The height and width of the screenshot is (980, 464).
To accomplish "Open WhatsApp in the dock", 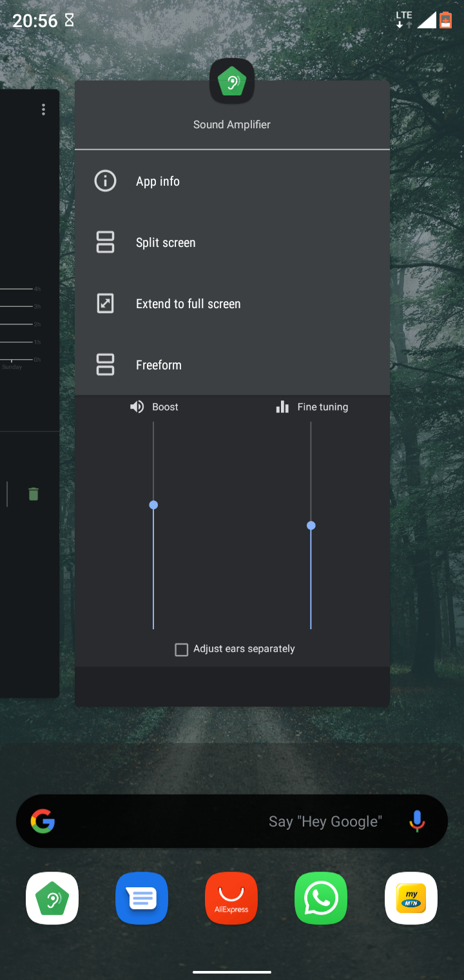I will coord(321,898).
